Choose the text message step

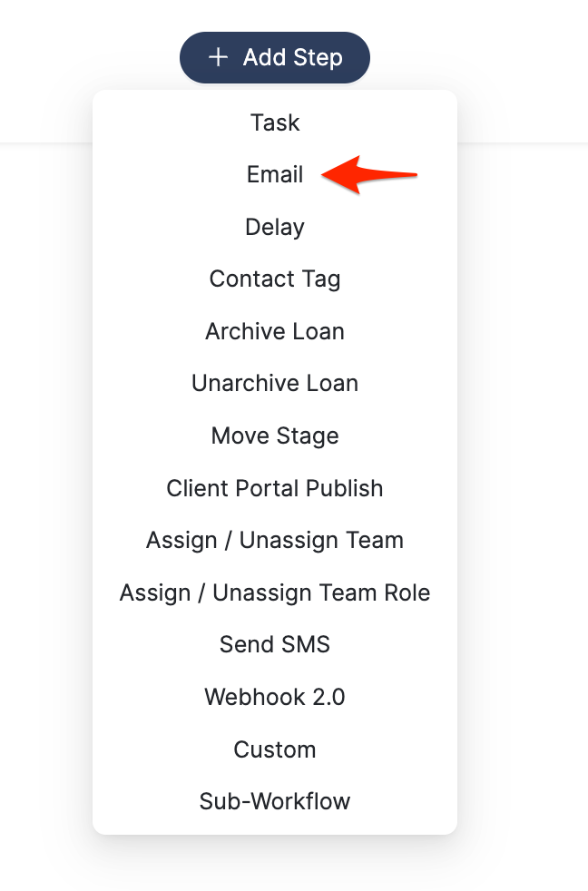point(275,645)
